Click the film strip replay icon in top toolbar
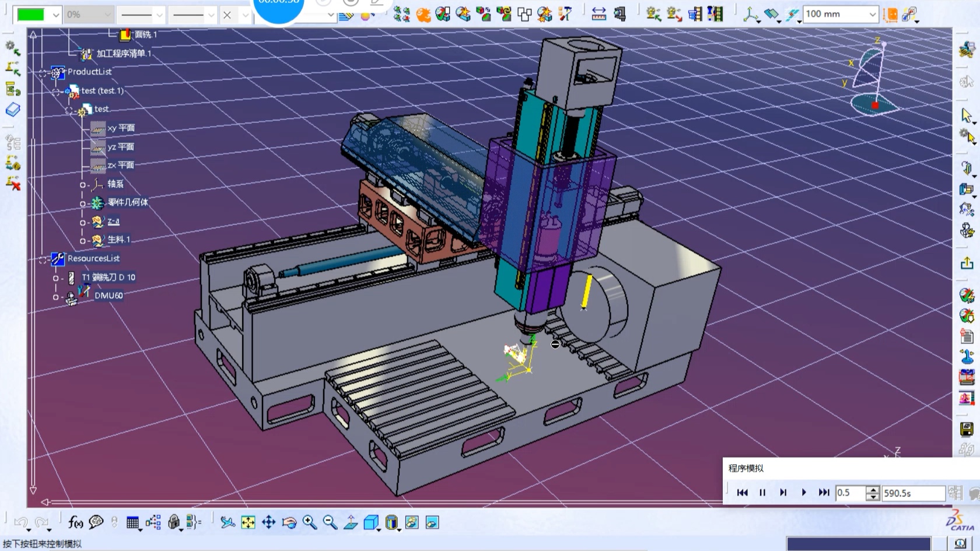980x551 pixels. point(715,14)
